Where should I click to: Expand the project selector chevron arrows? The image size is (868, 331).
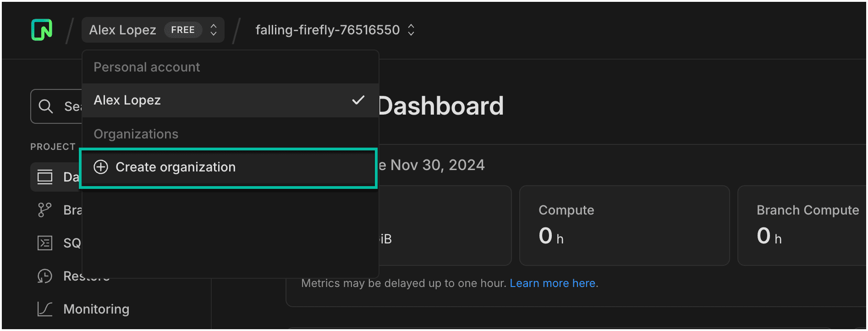click(411, 30)
